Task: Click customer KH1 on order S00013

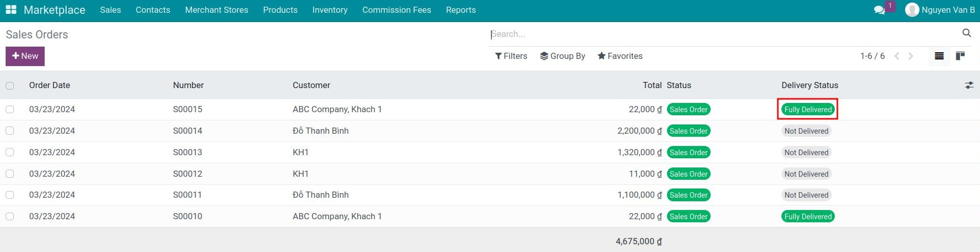Action: (301, 152)
